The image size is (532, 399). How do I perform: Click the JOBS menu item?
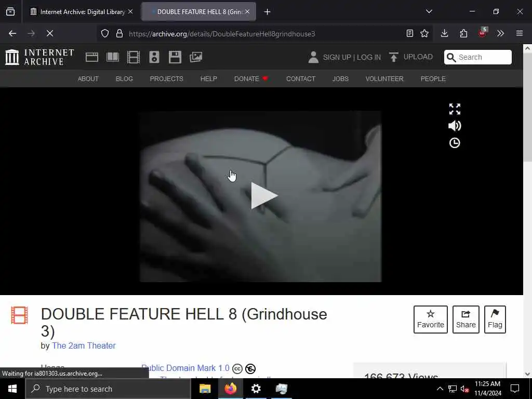coord(340,79)
